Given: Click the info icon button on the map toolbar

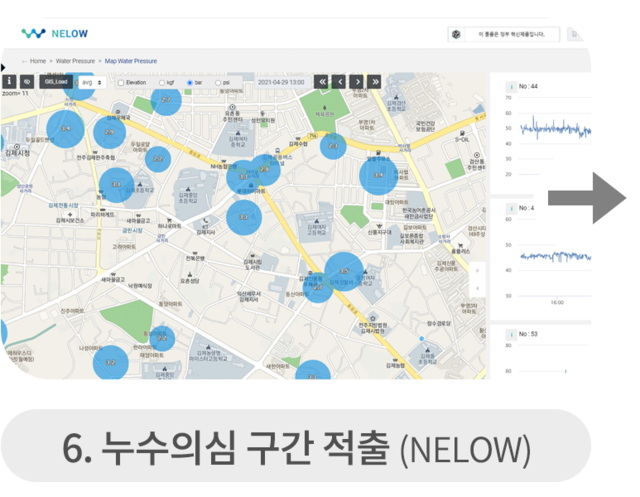Looking at the screenshot, I should click(9, 82).
